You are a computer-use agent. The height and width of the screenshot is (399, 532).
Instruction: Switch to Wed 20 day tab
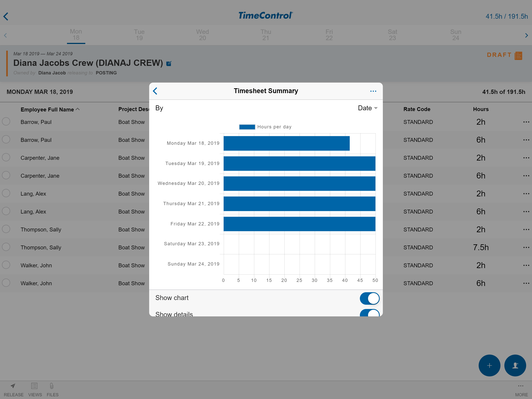tap(203, 35)
